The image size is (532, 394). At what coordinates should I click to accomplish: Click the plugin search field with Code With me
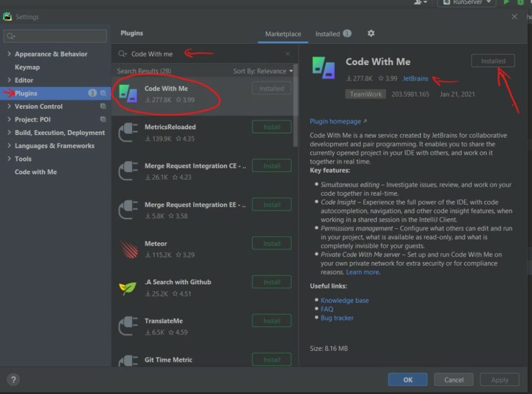pyautogui.click(x=205, y=54)
